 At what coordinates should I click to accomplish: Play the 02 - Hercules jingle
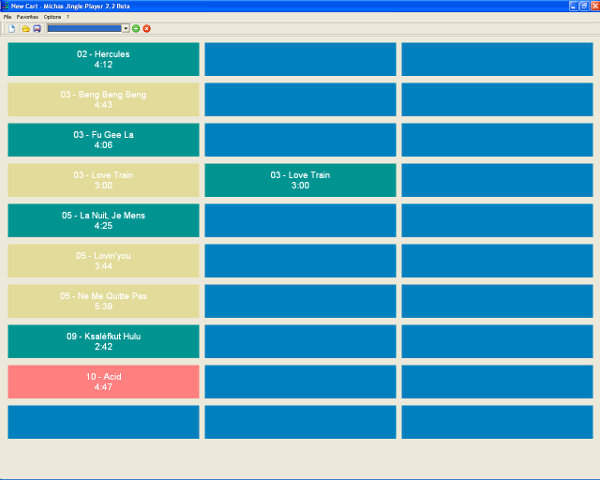coord(103,59)
